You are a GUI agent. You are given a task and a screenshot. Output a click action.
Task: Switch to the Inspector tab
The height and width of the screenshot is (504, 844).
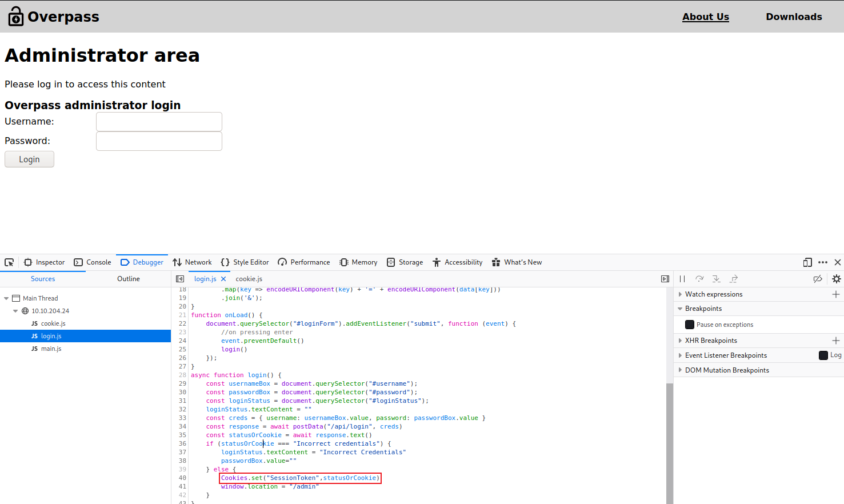click(x=44, y=262)
